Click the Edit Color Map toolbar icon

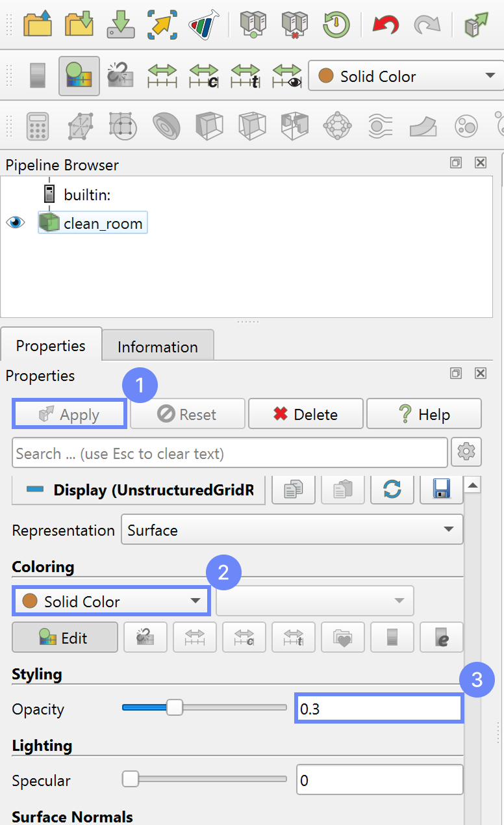point(79,76)
